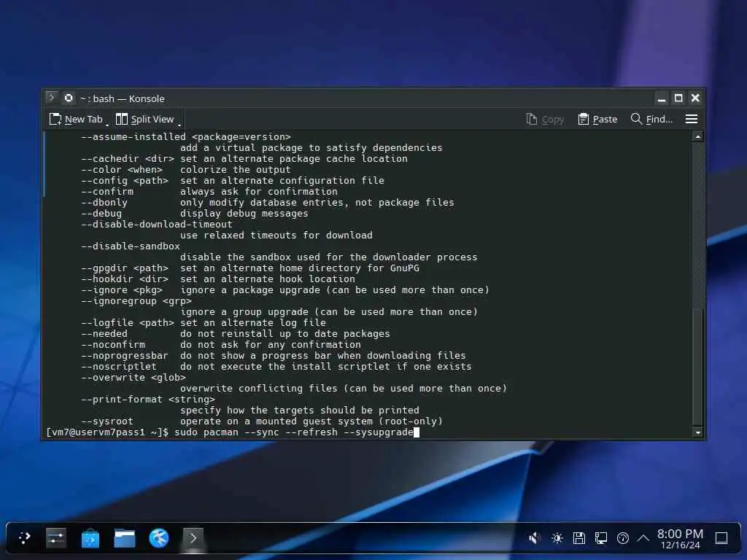Image resolution: width=747 pixels, height=560 pixels.
Task: Open the network tray icon
Action: (x=601, y=538)
